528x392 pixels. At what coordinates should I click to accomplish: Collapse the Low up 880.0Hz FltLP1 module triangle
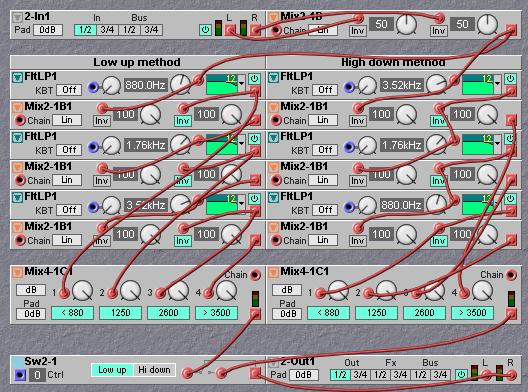pyautogui.click(x=18, y=78)
